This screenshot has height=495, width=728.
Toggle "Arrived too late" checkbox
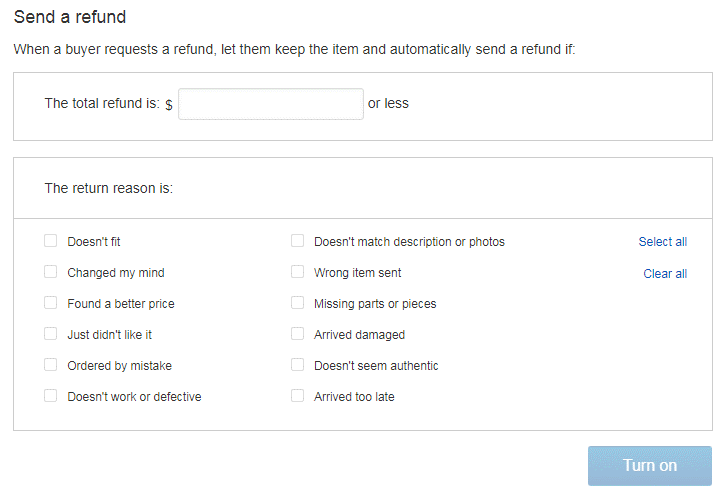(x=298, y=396)
